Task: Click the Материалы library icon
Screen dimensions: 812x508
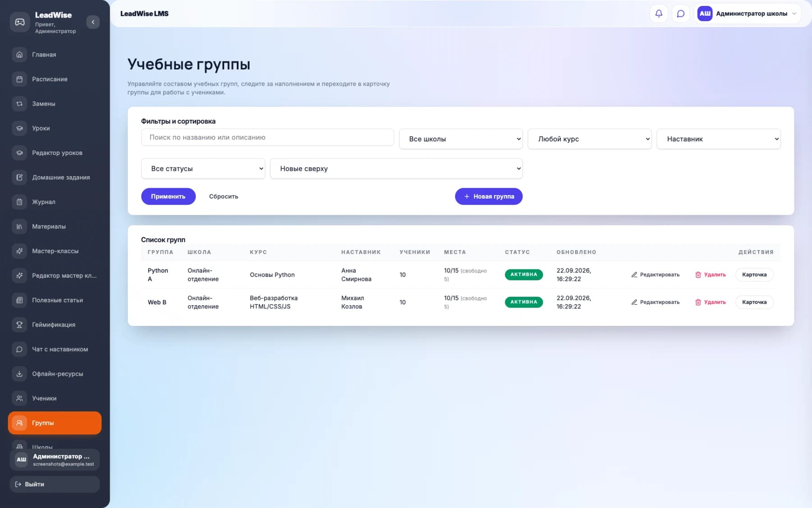Action: (19, 227)
